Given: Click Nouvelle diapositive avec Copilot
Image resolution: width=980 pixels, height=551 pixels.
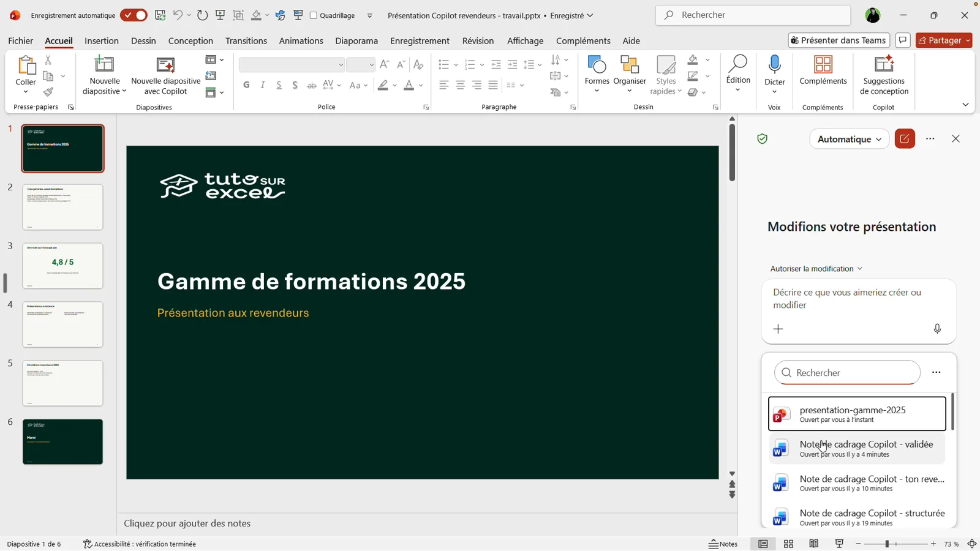Looking at the screenshot, I should (x=165, y=75).
